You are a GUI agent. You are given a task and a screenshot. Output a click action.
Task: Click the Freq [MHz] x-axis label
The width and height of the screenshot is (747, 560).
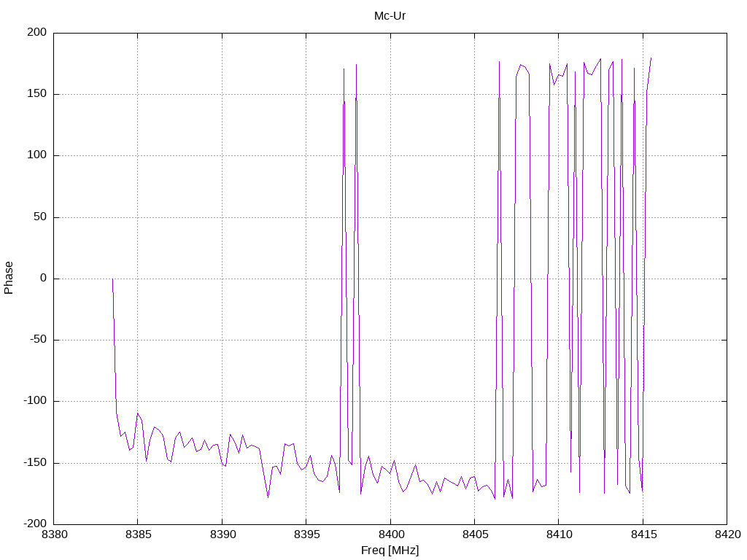390,550
